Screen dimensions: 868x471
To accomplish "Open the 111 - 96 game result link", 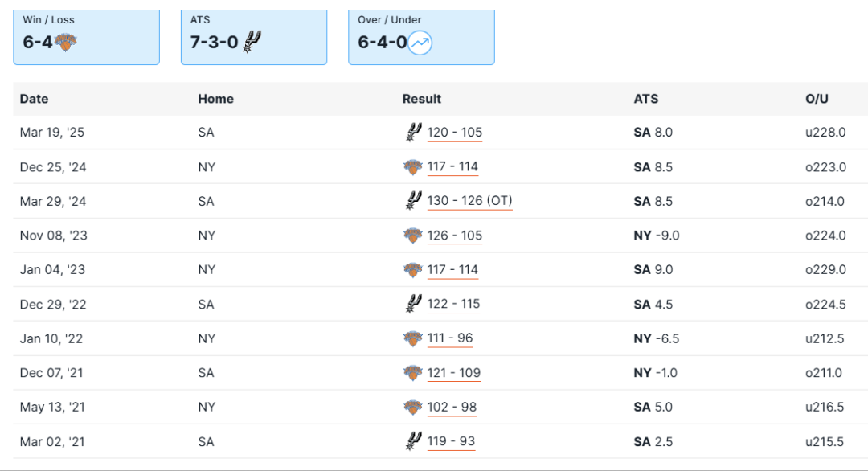I will pyautogui.click(x=450, y=338).
